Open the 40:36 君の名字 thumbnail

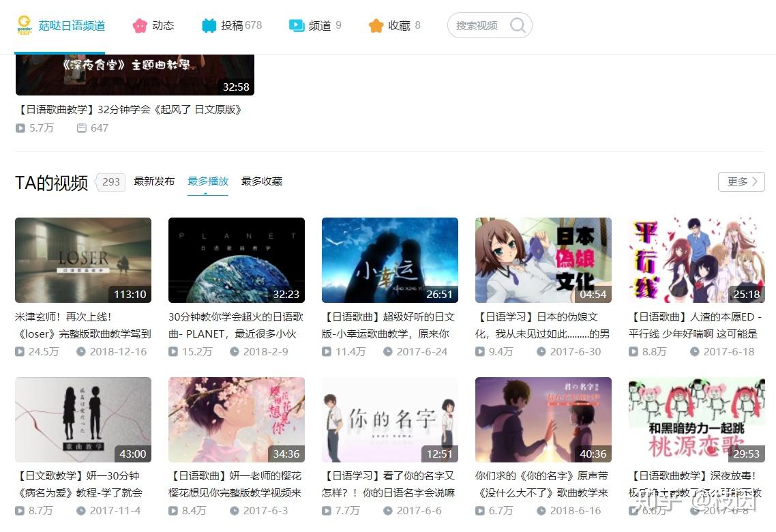tap(543, 419)
